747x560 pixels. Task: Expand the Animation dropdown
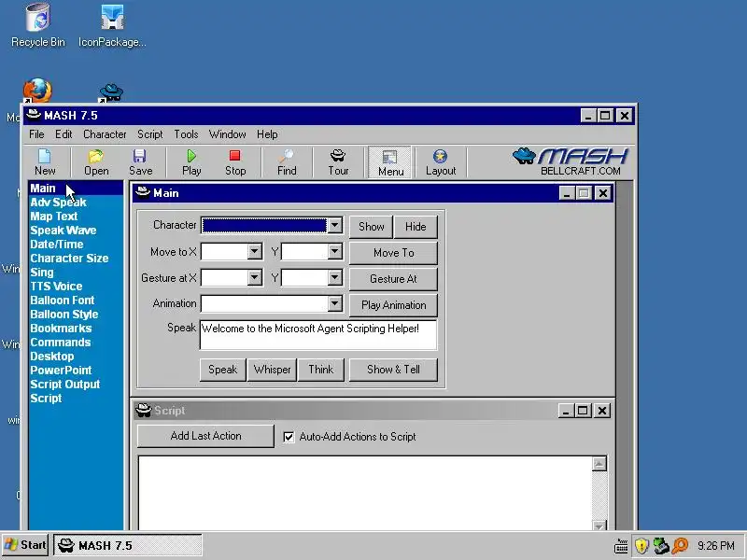pos(335,303)
